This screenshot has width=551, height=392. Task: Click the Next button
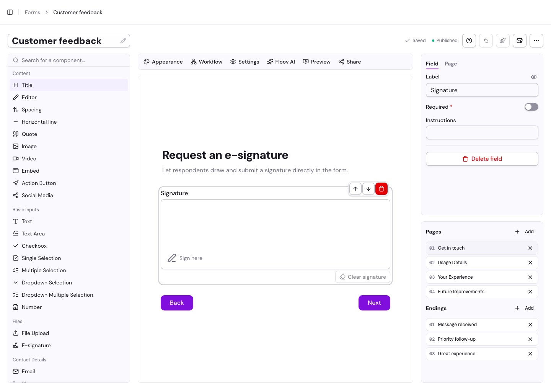(x=374, y=303)
